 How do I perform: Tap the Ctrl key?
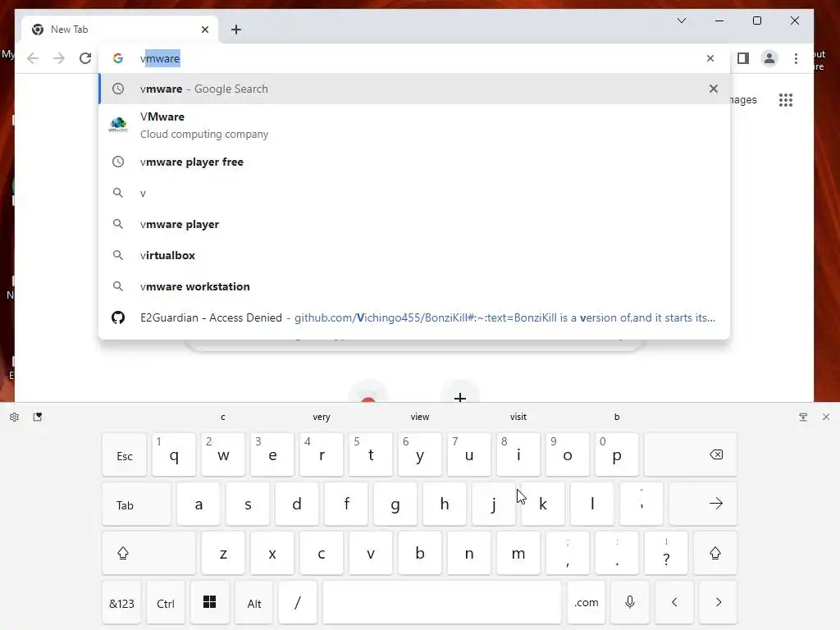[x=166, y=603]
